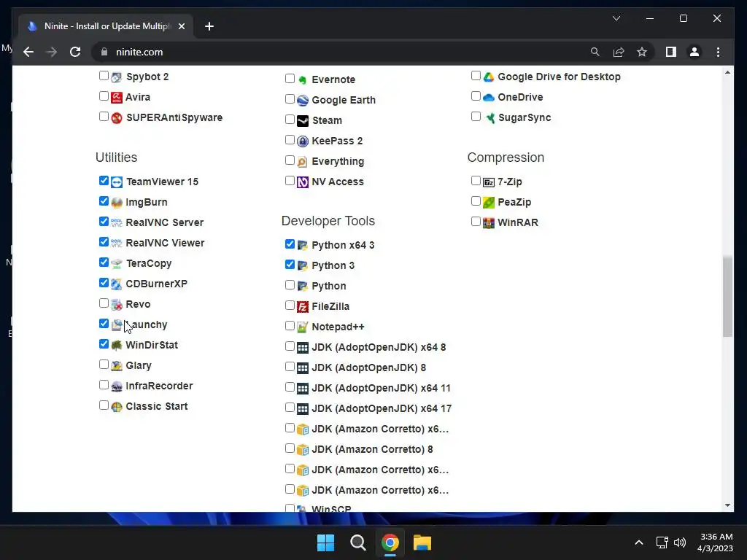Click the Glary utilities icon
The image size is (747, 560).
[x=117, y=366]
